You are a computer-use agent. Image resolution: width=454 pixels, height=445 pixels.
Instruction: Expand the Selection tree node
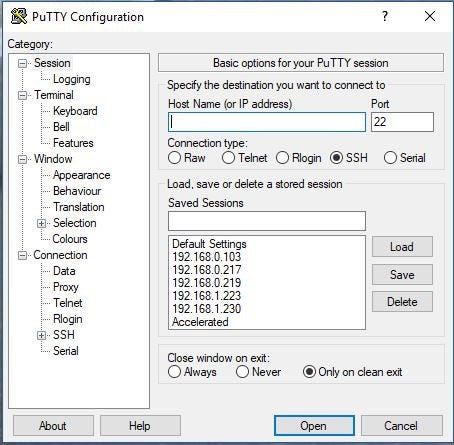[x=41, y=223]
